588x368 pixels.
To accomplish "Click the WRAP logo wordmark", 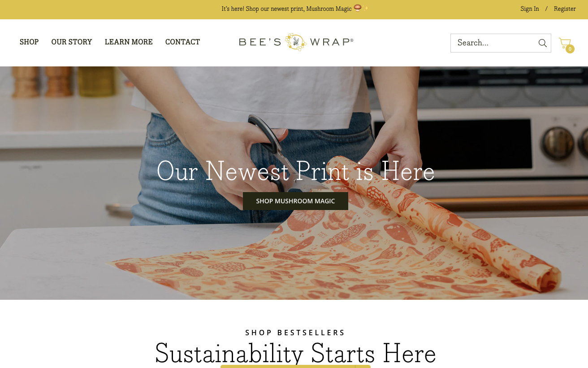I will tap(331, 42).
